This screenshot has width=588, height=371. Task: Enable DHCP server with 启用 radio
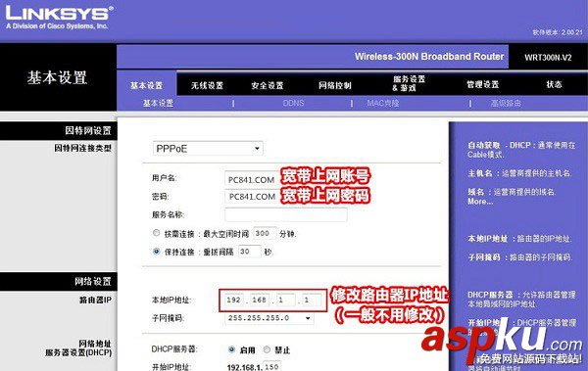(x=231, y=349)
